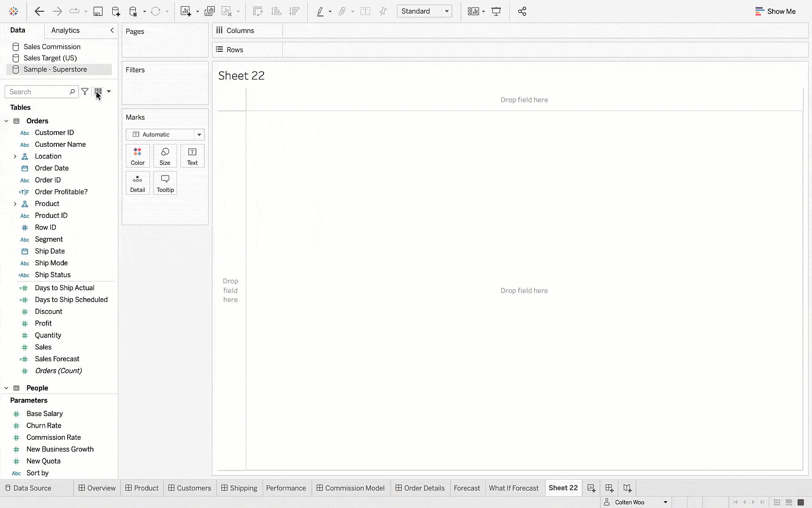
Task: Collapse the Orders table
Action: 7,121
